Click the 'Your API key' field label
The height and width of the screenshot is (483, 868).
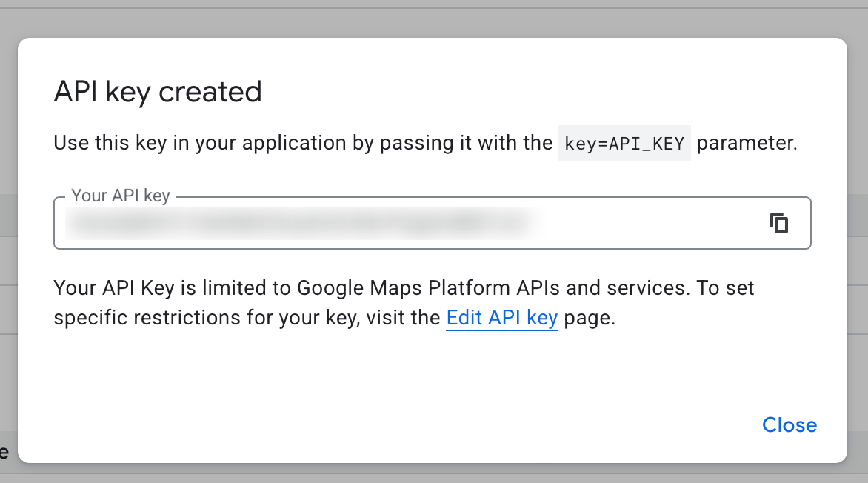coord(121,196)
